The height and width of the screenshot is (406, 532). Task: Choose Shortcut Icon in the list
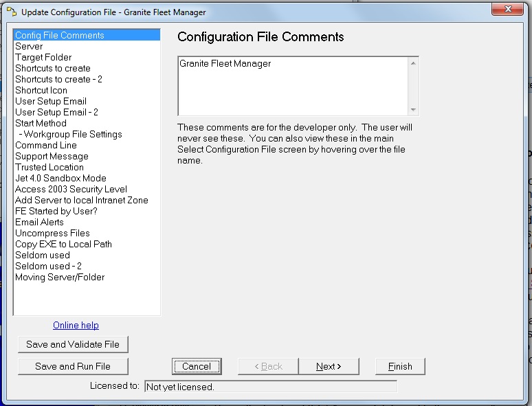coord(87,90)
